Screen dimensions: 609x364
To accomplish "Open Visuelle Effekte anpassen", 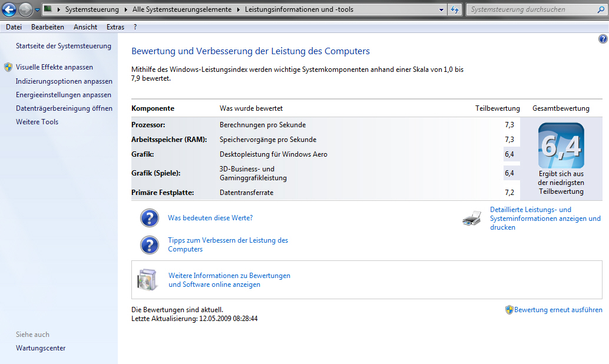I will (54, 67).
